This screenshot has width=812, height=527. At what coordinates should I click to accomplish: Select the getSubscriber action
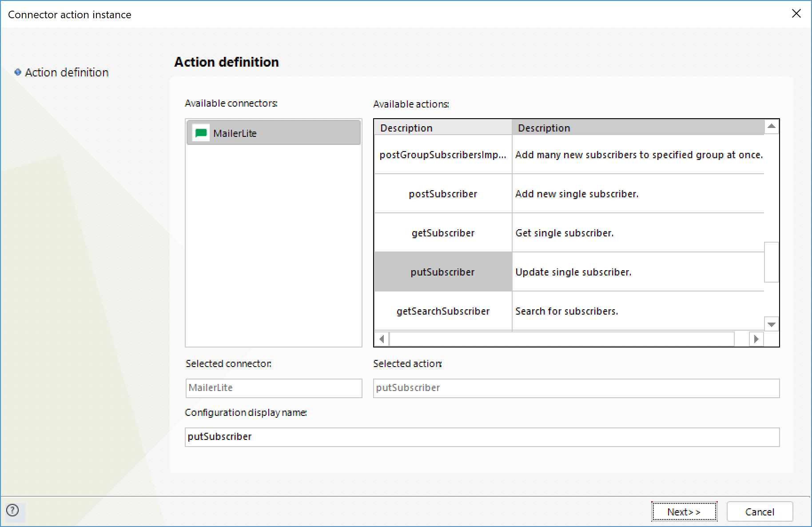point(443,233)
